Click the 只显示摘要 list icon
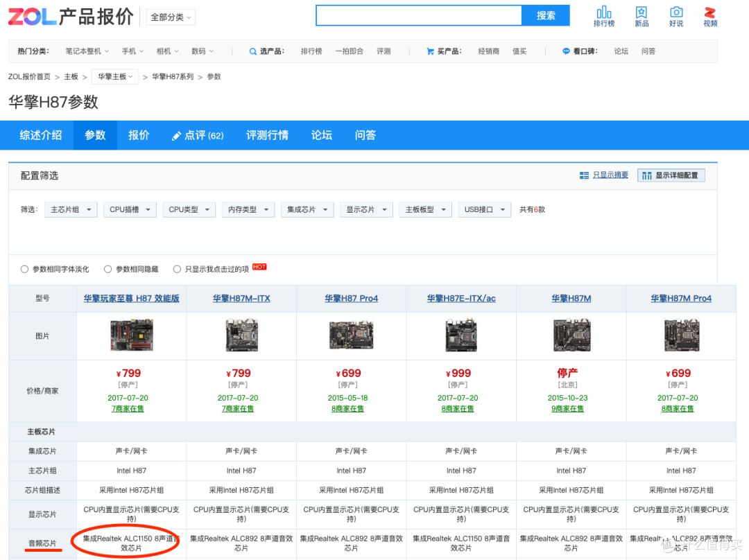 point(584,175)
